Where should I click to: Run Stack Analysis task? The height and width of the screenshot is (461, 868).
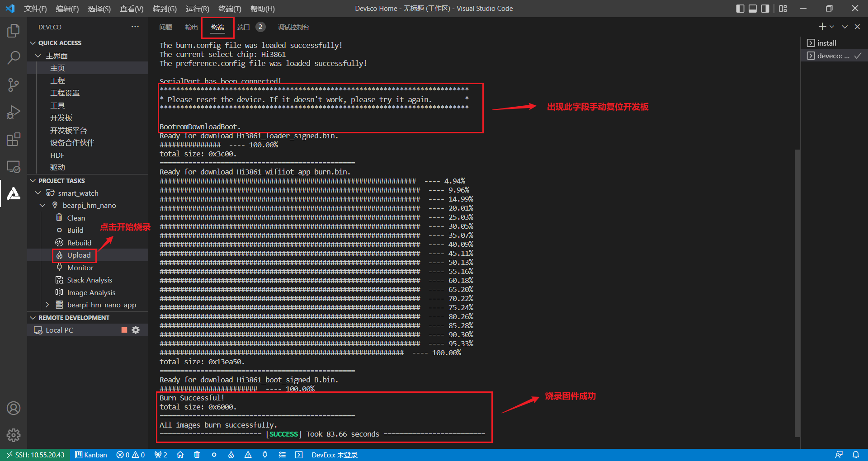pyautogui.click(x=90, y=280)
